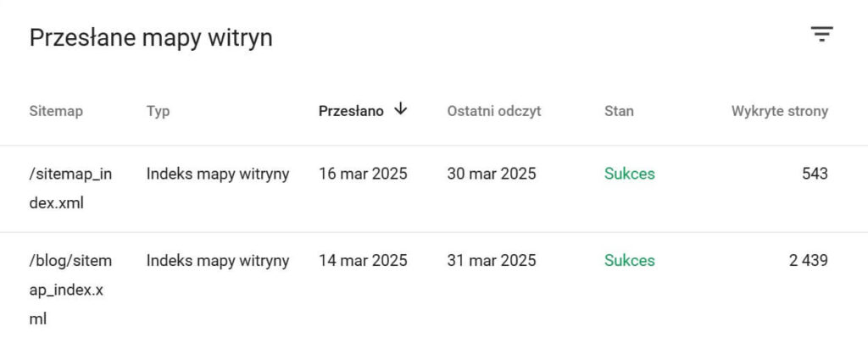Open the /blog/sitemap_index.xml sitemap entry

point(70,290)
